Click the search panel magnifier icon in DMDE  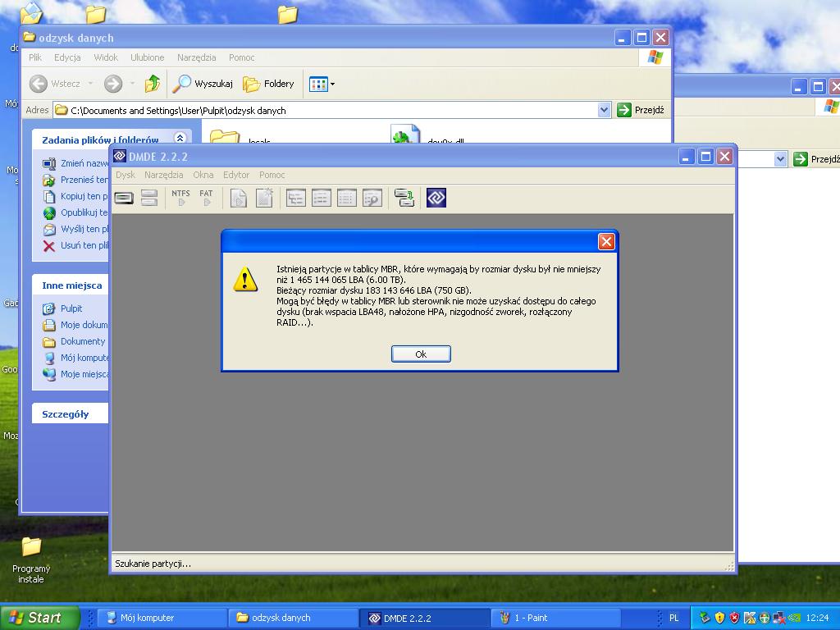(x=372, y=198)
